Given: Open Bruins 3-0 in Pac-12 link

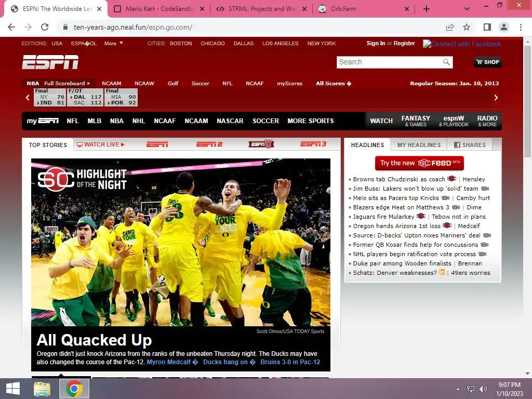Looking at the screenshot, I should [x=290, y=362].
